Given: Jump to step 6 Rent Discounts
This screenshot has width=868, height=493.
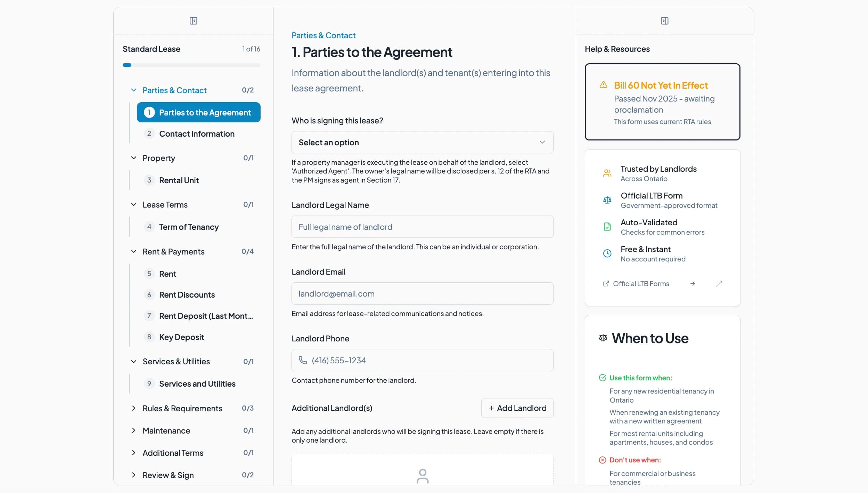Looking at the screenshot, I should (x=198, y=295).
